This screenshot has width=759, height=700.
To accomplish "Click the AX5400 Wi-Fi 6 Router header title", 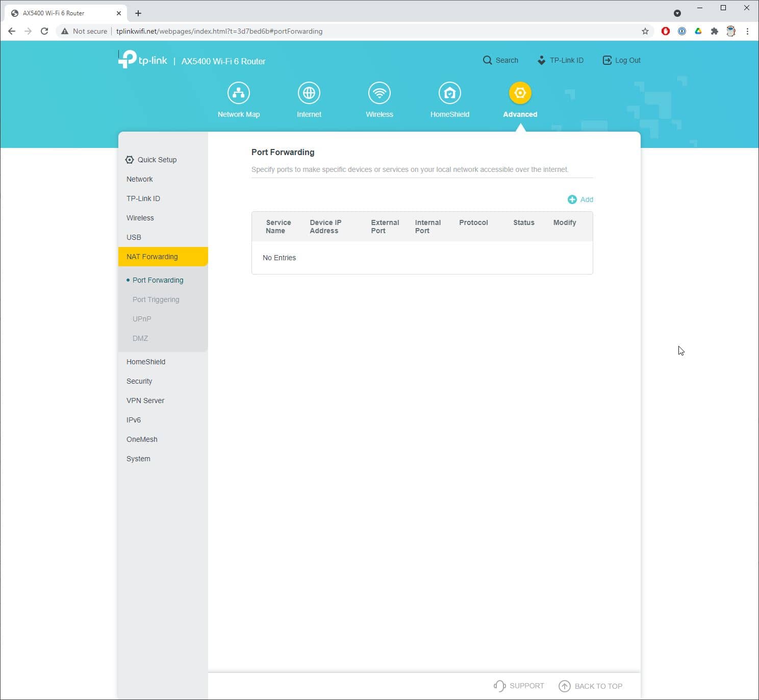I will pos(223,61).
